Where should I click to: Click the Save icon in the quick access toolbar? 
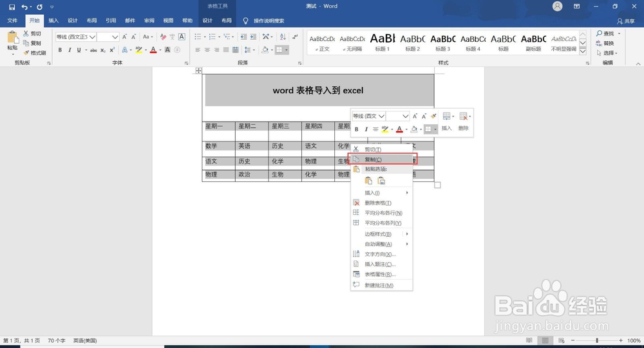click(12, 7)
